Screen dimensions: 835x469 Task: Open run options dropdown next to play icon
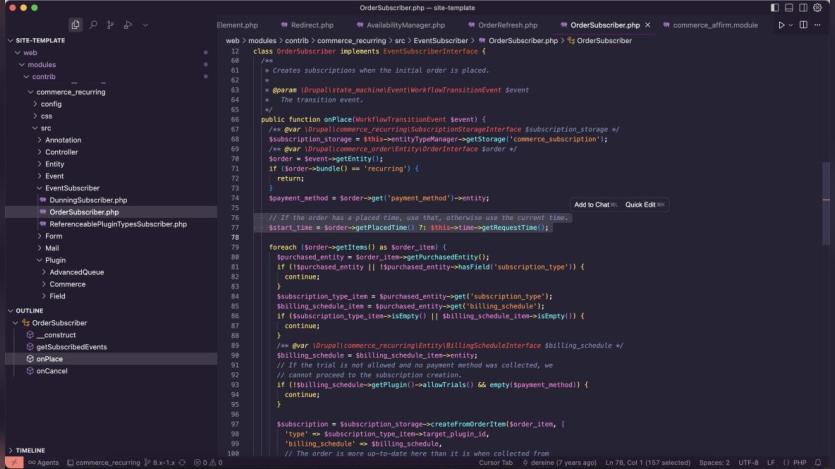tap(791, 25)
